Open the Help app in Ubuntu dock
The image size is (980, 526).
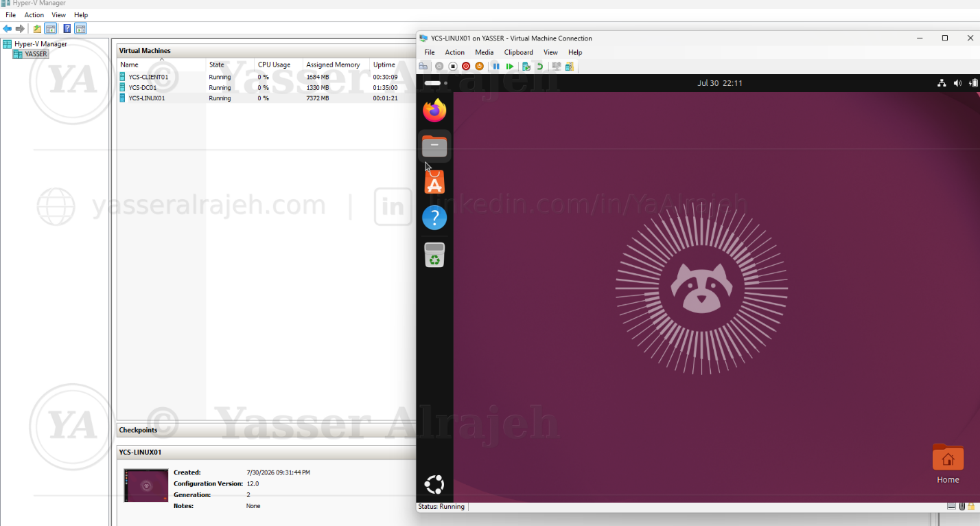pyautogui.click(x=434, y=218)
